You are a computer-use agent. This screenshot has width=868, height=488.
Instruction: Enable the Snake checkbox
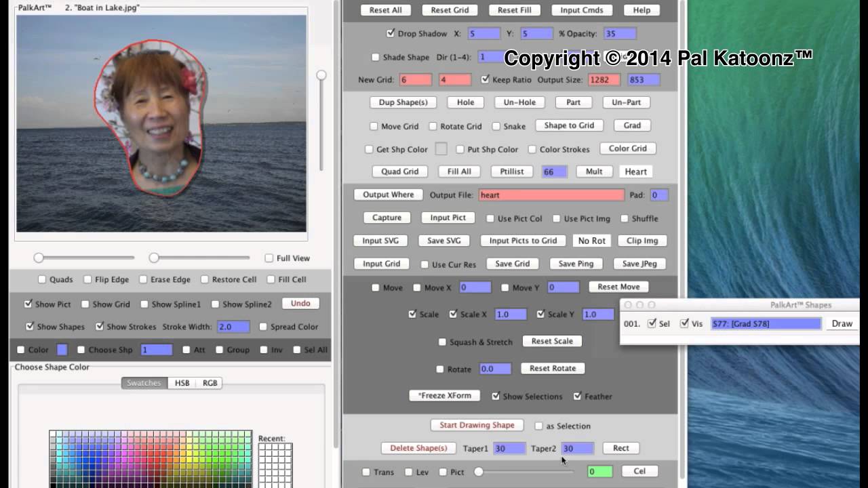click(496, 126)
